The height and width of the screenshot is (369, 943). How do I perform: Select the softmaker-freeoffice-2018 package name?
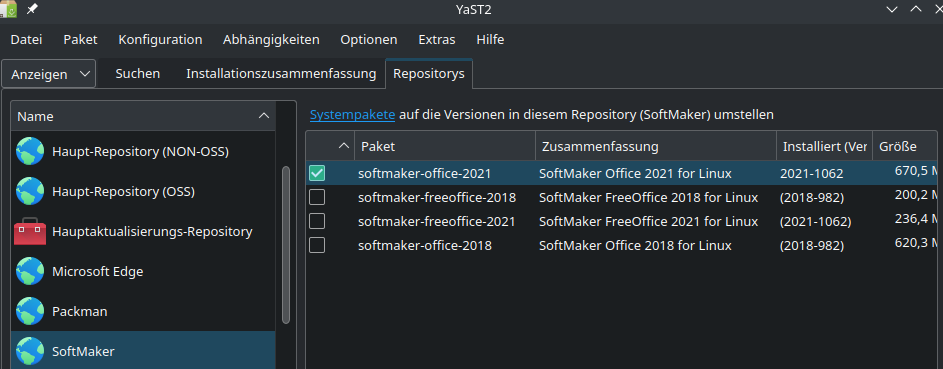437,197
